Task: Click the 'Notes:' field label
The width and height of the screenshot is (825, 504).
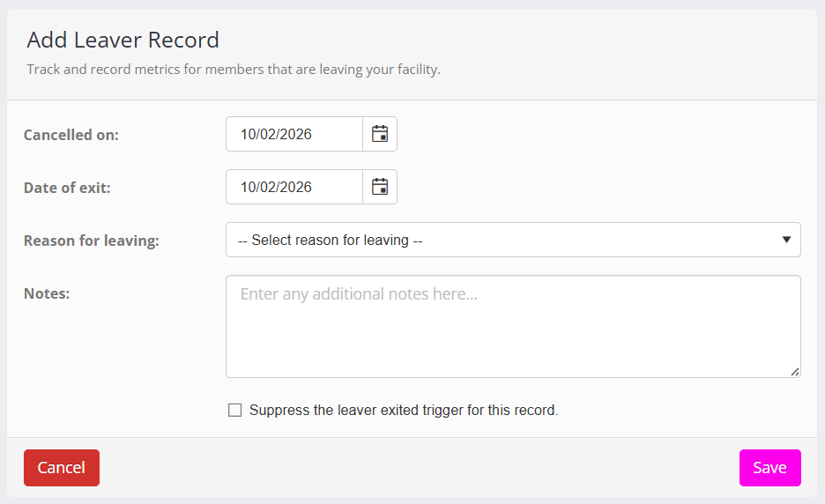Action: tap(47, 293)
